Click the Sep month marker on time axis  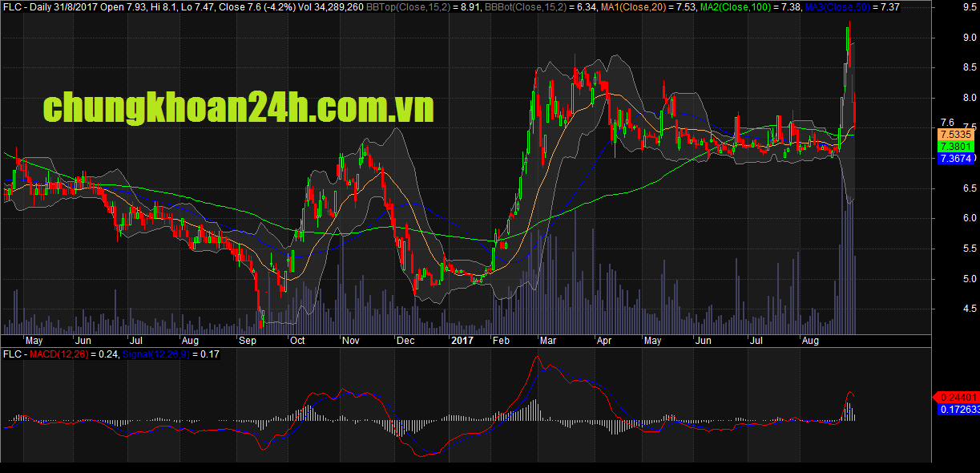point(248,341)
